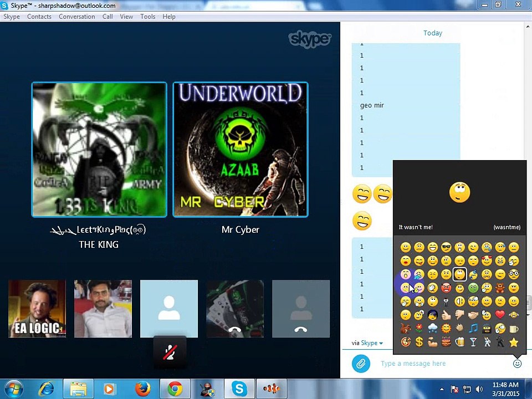Attach a file with paperclip button
The image size is (532, 399).
[361, 364]
